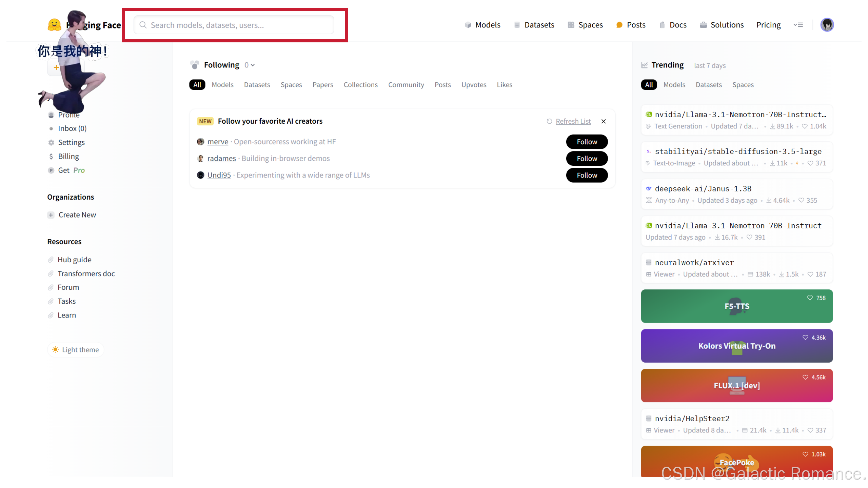The height and width of the screenshot is (488, 868).
Task: Open the Transformers doc link
Action: pos(86,273)
